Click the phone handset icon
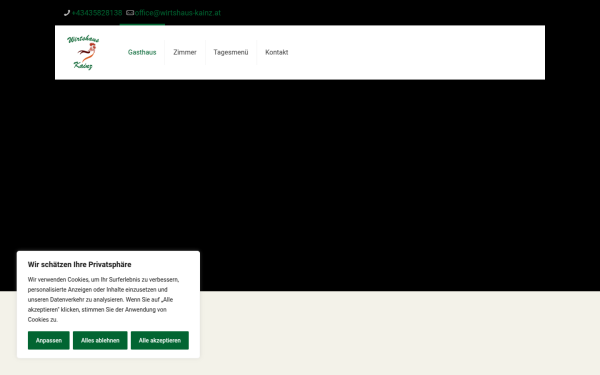This screenshot has width=600, height=375. click(67, 13)
